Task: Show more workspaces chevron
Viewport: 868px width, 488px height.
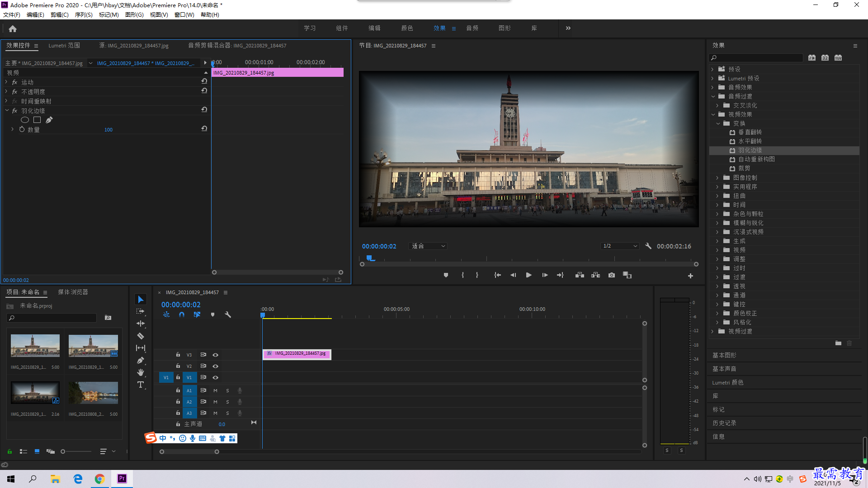Action: pyautogui.click(x=568, y=28)
